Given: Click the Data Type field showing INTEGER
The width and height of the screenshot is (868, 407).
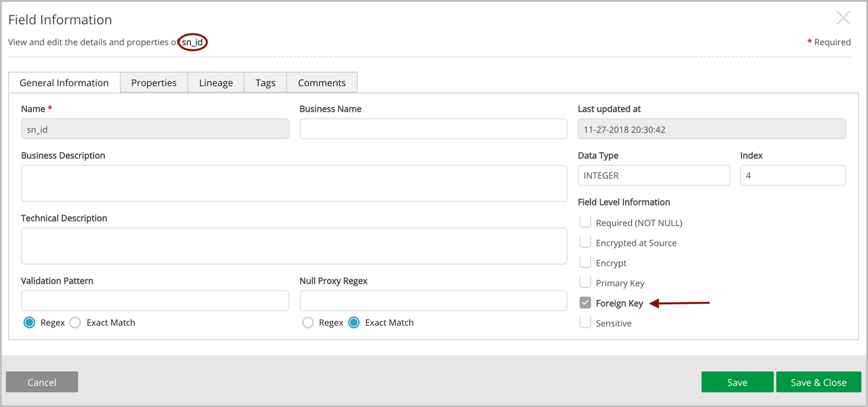Looking at the screenshot, I should pyautogui.click(x=654, y=175).
